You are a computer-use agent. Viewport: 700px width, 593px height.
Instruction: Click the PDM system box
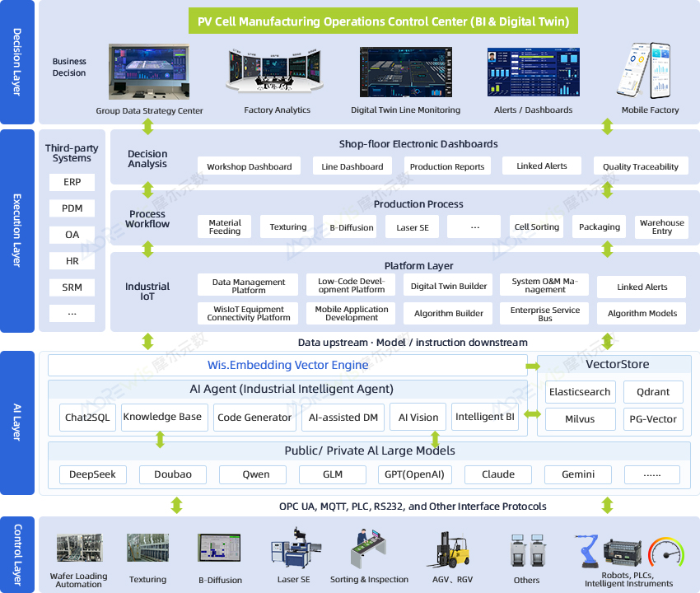72,208
